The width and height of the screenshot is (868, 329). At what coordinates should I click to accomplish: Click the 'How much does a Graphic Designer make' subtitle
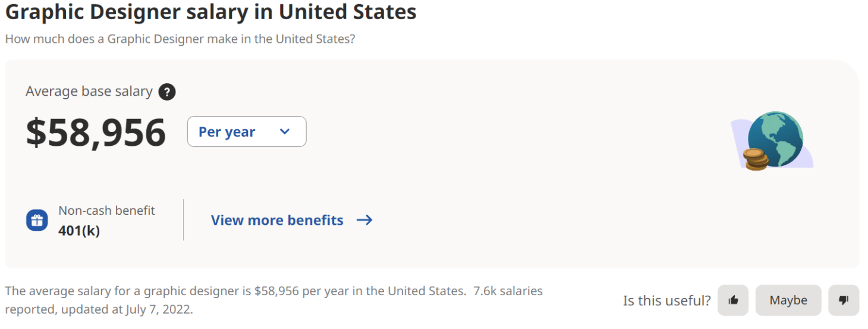[x=180, y=39]
